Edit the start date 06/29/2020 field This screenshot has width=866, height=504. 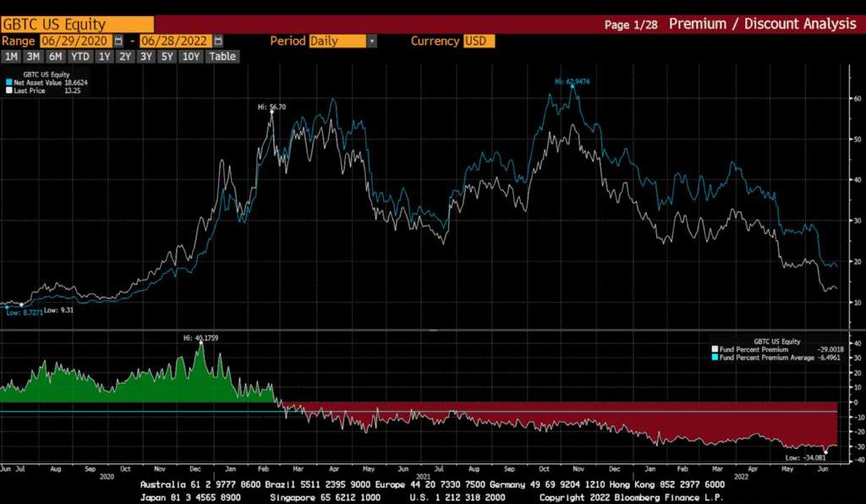pos(74,41)
